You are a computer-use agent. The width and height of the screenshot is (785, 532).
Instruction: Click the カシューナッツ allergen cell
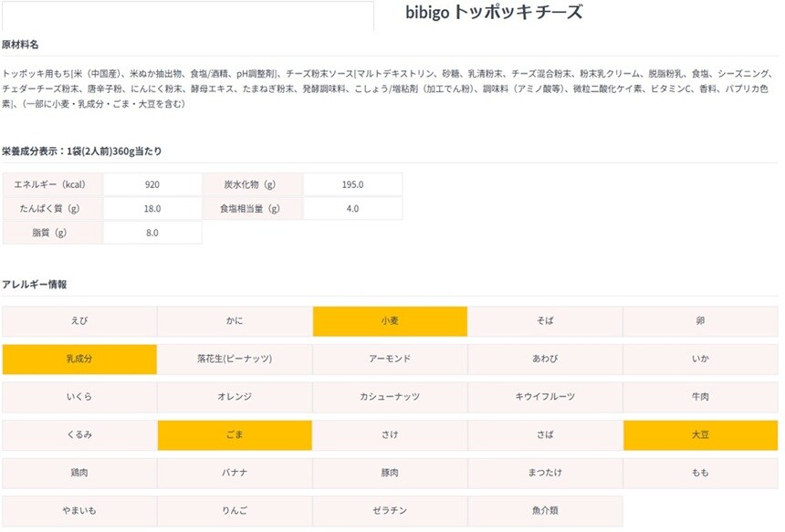(x=390, y=397)
